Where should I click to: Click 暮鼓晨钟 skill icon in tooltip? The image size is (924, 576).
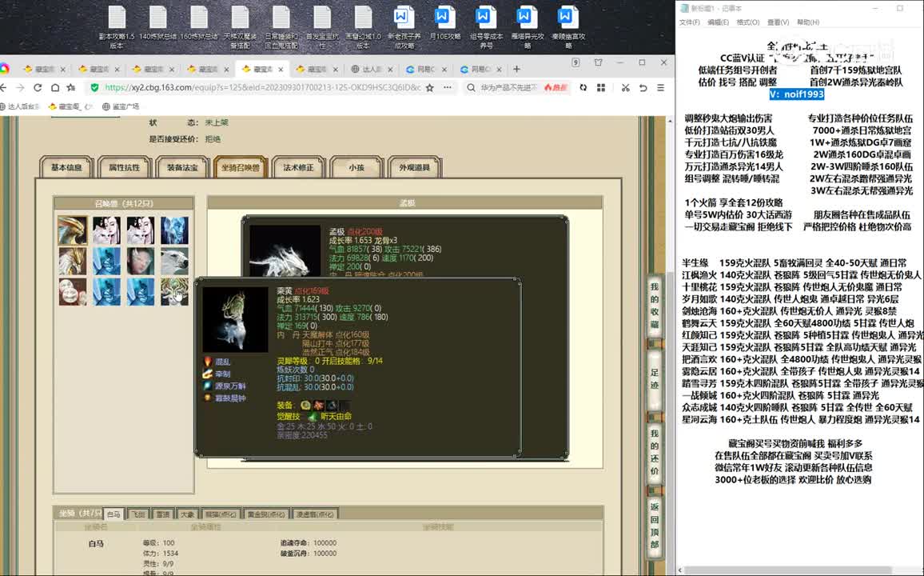(x=208, y=398)
